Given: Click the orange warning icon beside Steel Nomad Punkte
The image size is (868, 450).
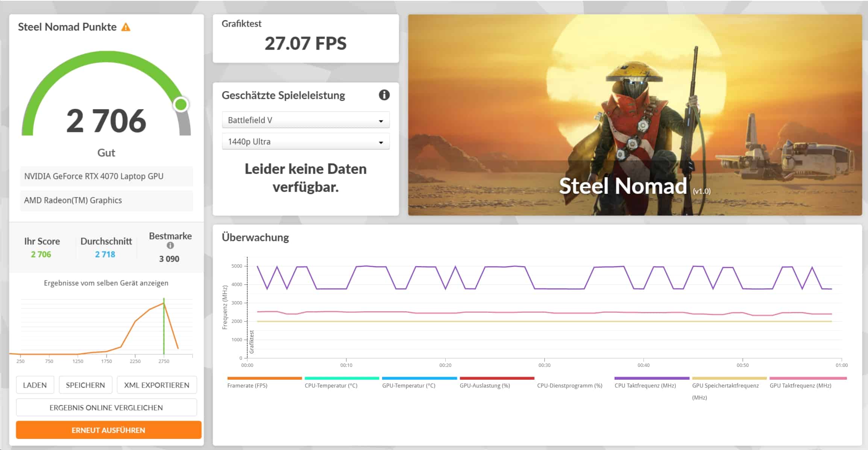Looking at the screenshot, I should (x=126, y=27).
